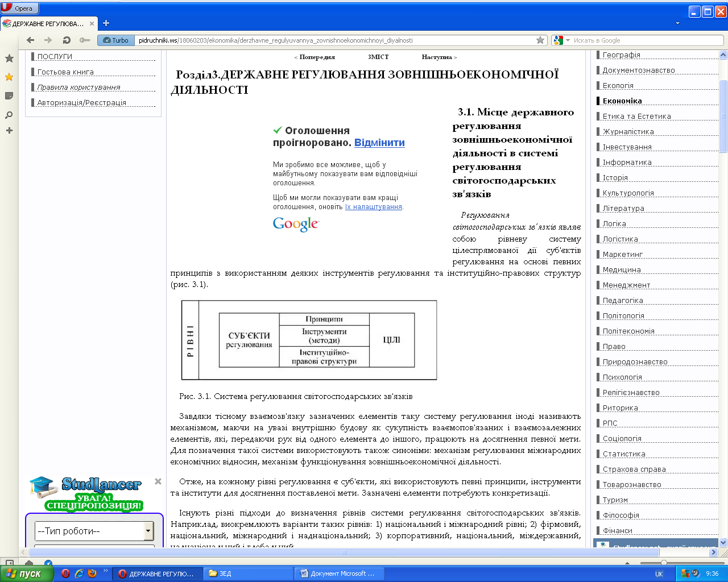Viewport: 728px width, 582px height.
Task: Open the Тип роботи dropdown
Action: click(94, 531)
